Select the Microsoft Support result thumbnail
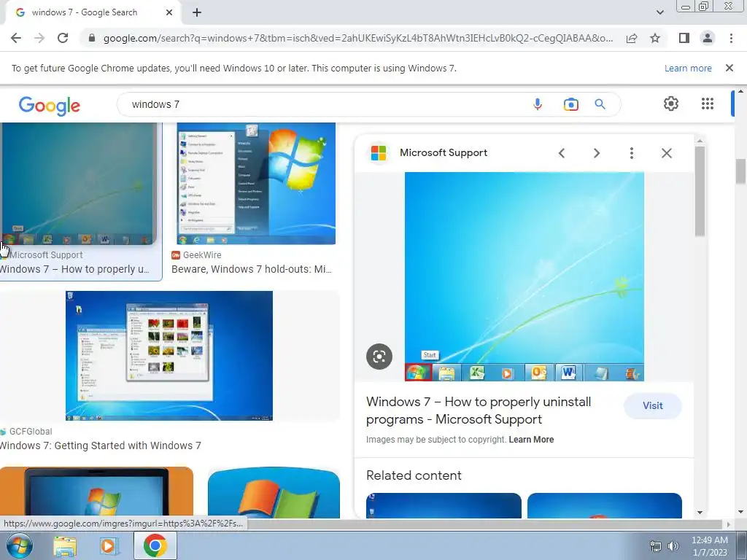The width and height of the screenshot is (747, 560). (79, 183)
